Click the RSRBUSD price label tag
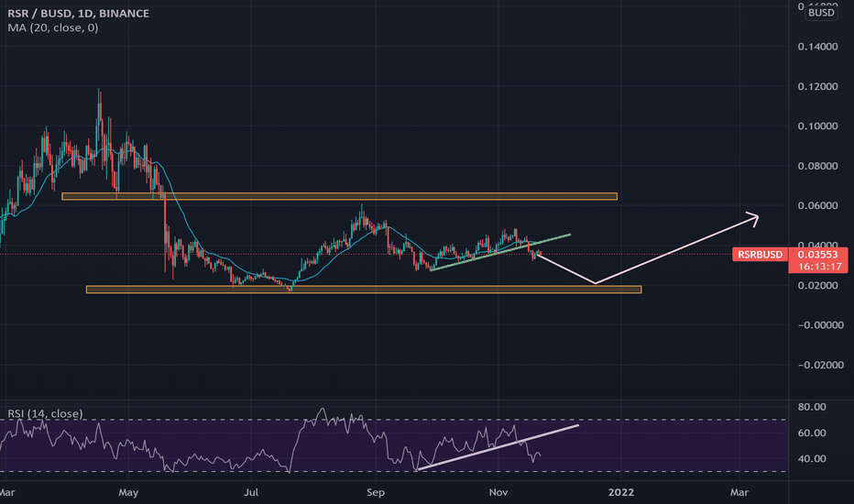The height and width of the screenshot is (504, 854). (760, 255)
